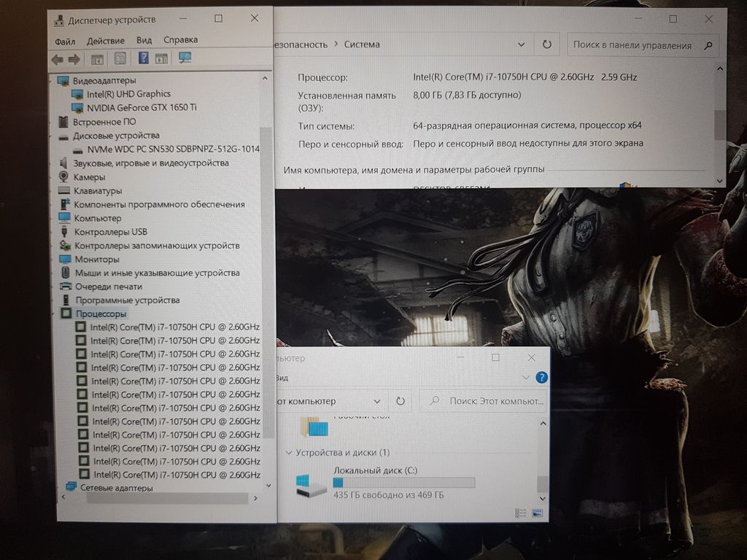747x560 pixels.
Task: Click the scroll down arrow in Explorer window
Action: pos(543,498)
